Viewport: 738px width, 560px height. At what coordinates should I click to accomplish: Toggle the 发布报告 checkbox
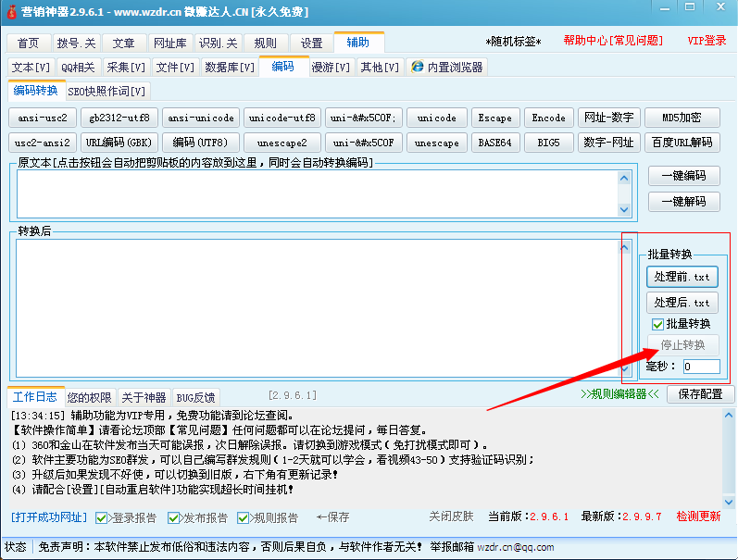[173, 518]
